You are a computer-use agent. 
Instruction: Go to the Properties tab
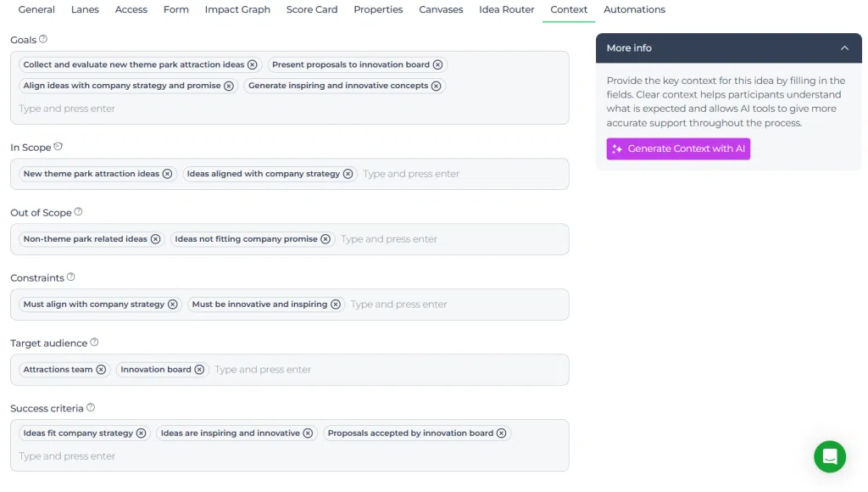click(378, 10)
